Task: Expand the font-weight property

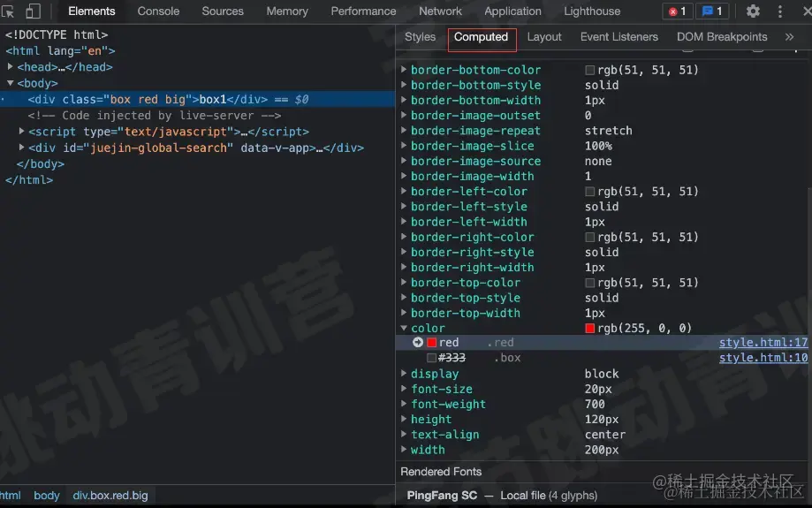Action: point(404,404)
